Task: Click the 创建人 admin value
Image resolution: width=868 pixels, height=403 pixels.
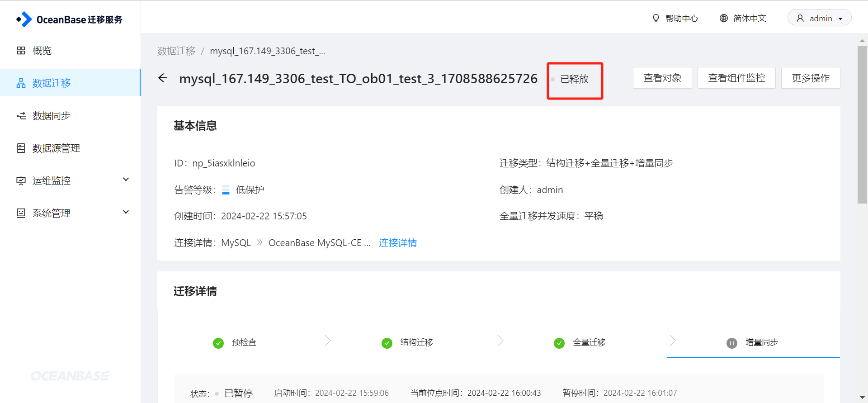Action: [550, 190]
